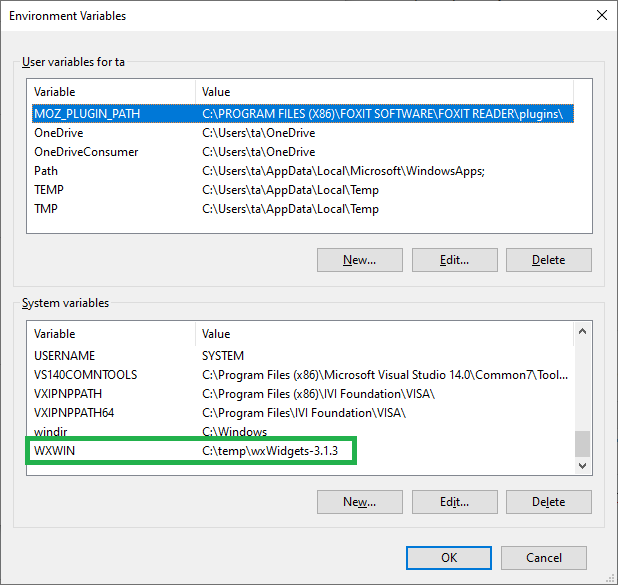Select the Path user variable
This screenshot has width=618, height=585.
coord(46,171)
